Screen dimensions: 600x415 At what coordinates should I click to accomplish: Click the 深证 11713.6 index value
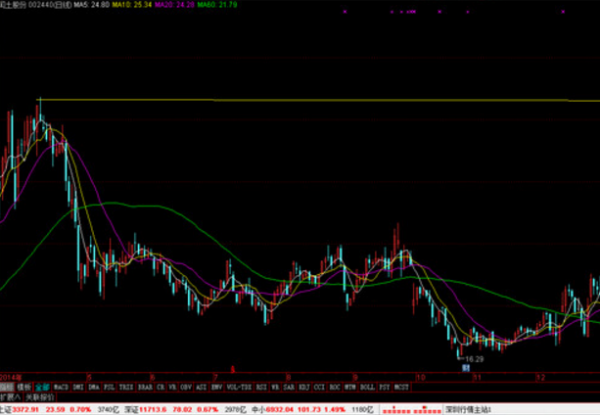(153, 410)
